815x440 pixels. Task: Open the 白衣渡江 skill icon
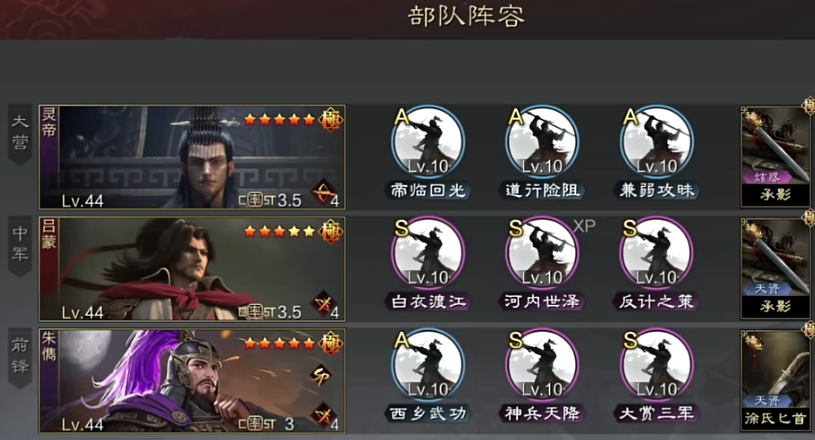pos(428,253)
